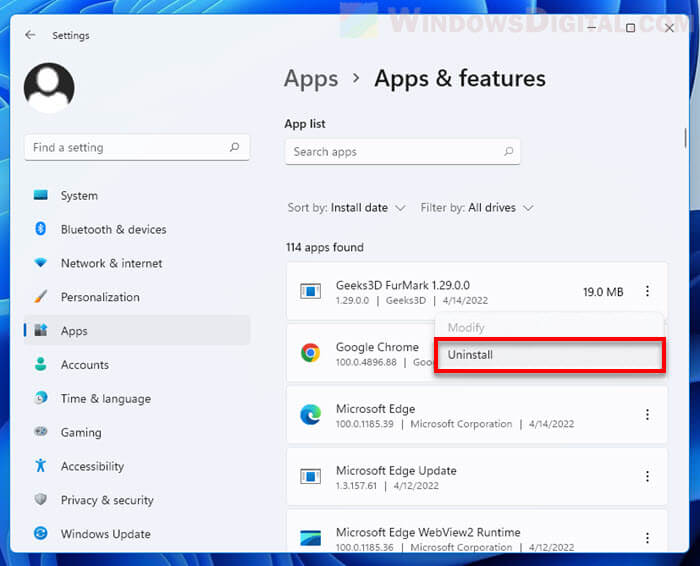The width and height of the screenshot is (700, 566).
Task: Click the vertical scrollbar thumb
Action: [x=685, y=138]
